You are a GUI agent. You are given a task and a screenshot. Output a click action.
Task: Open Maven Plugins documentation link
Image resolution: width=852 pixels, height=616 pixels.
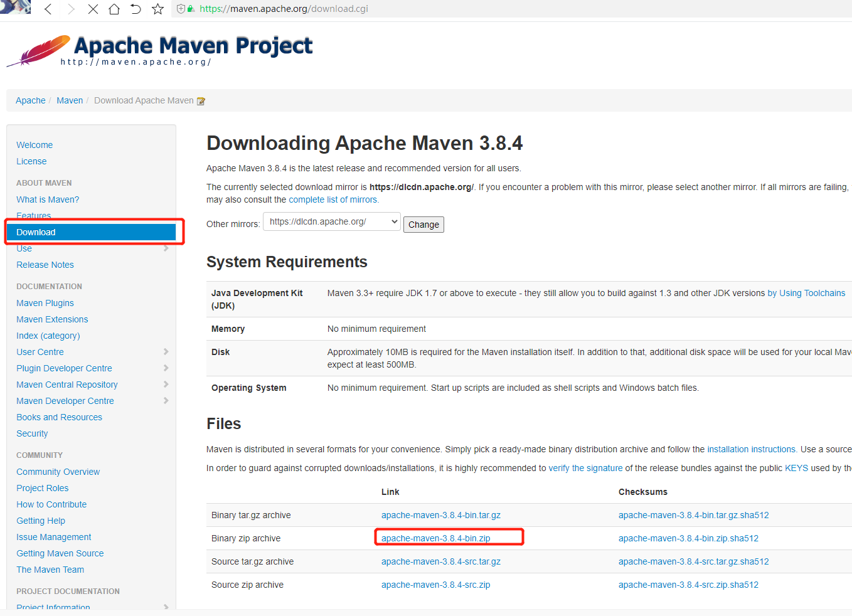coord(45,303)
